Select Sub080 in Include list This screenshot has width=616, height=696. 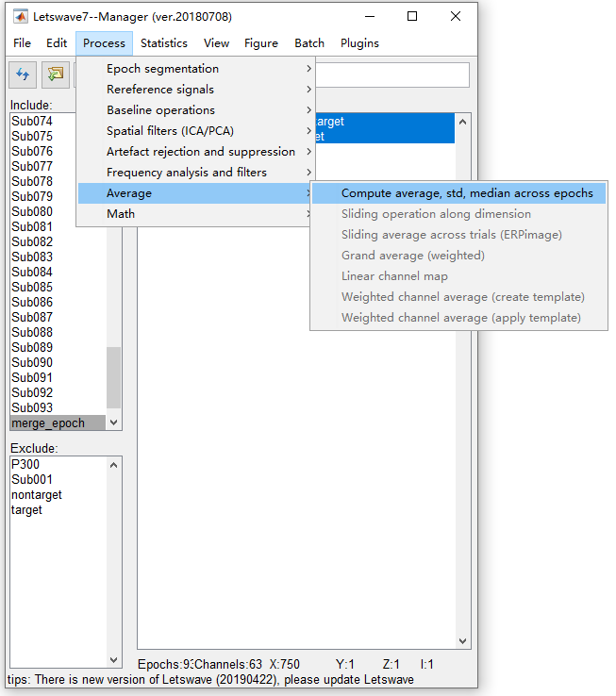coord(43,212)
